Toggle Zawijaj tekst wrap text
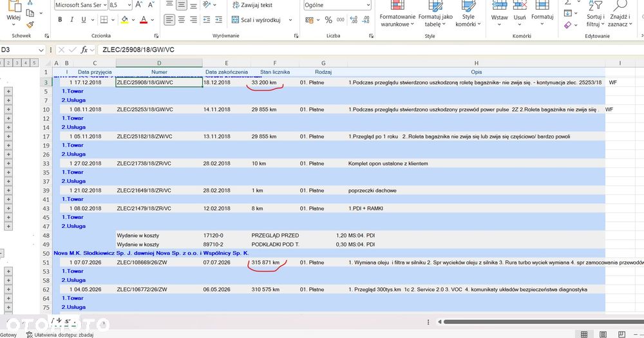Viewport: 644px width, 338px height. pos(252,5)
